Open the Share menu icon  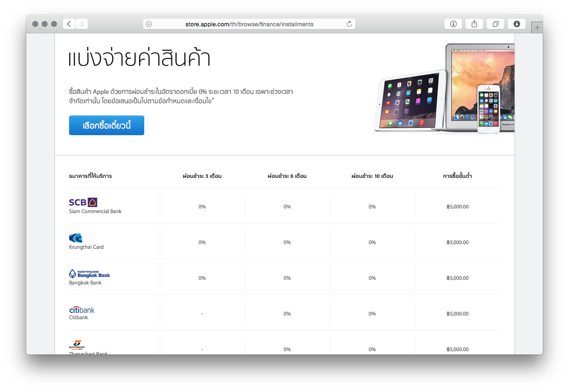coord(474,24)
